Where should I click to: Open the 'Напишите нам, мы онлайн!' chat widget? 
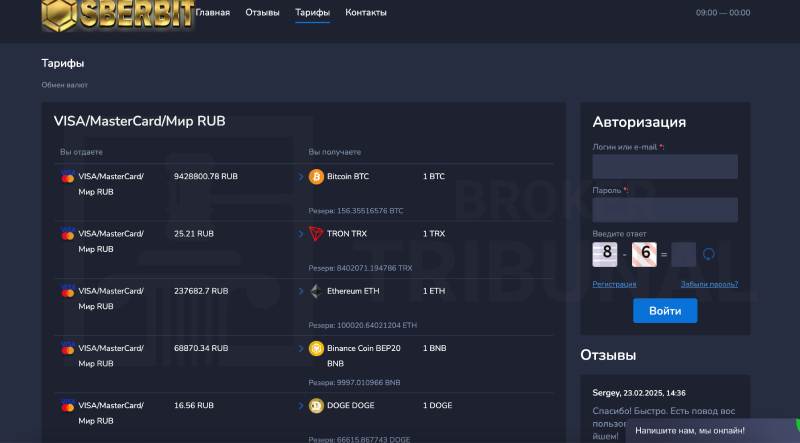[713, 431]
